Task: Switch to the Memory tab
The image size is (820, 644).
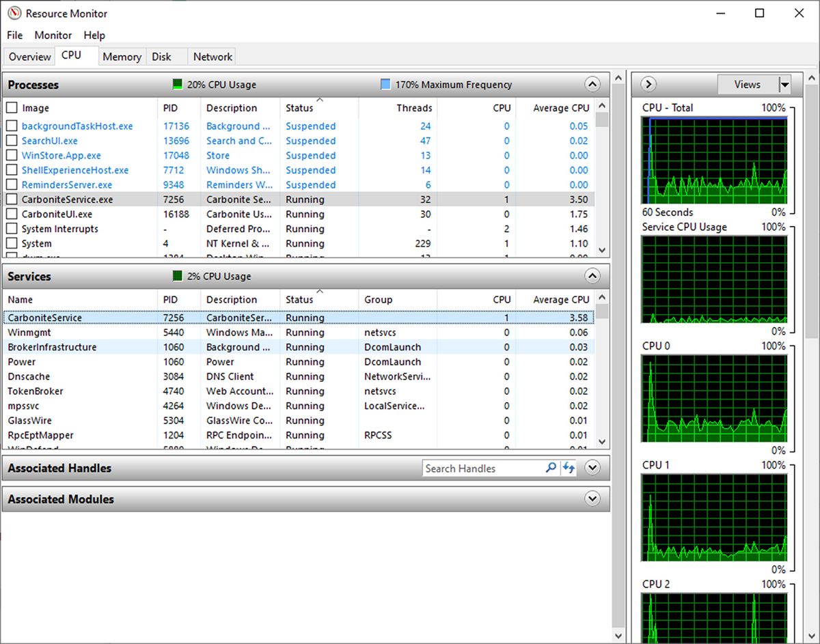Action: pos(122,57)
